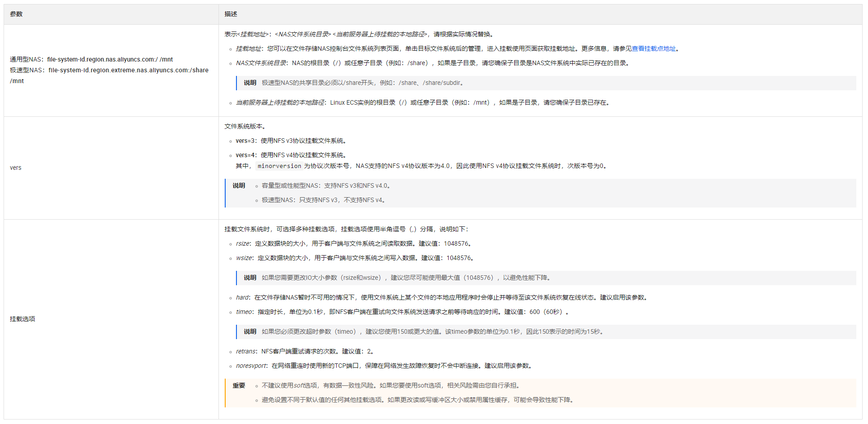Select the 挂载选项 parameter cell
This screenshot has height=424, width=868.
[x=22, y=319]
